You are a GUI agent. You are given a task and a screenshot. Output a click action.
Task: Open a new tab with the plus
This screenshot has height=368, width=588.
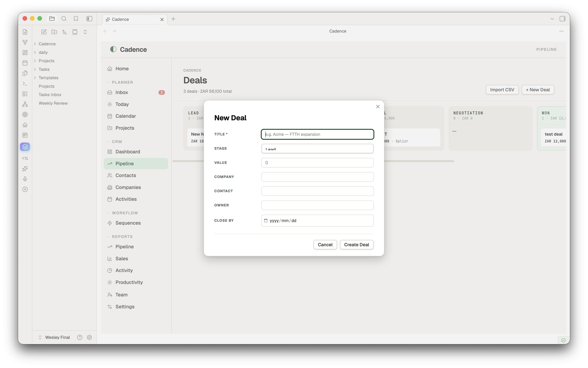coord(173,19)
